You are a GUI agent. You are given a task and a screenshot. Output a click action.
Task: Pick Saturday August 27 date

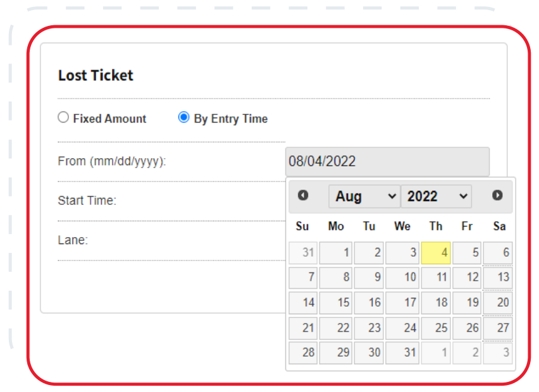click(498, 328)
